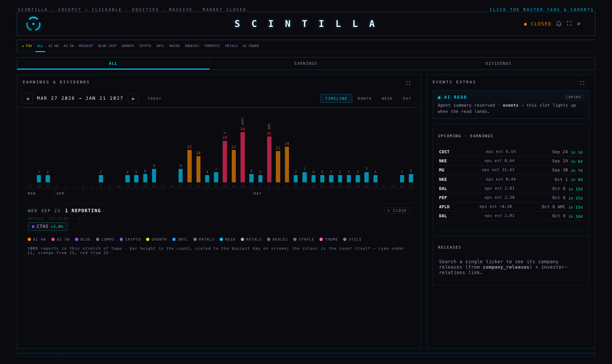Viewport: 612px width, 364px height.
Task: Click the Scintilla circular logo
Action: 34,24
